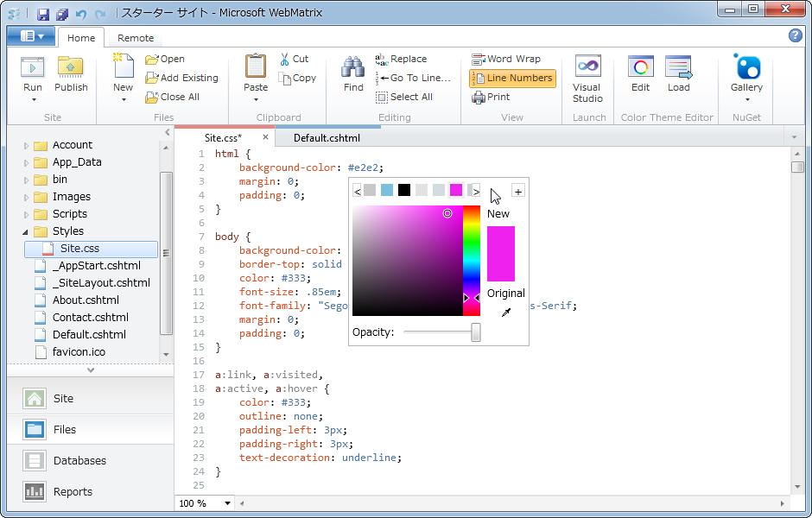Click the Close All button
The height and width of the screenshot is (518, 812).
tap(173, 97)
